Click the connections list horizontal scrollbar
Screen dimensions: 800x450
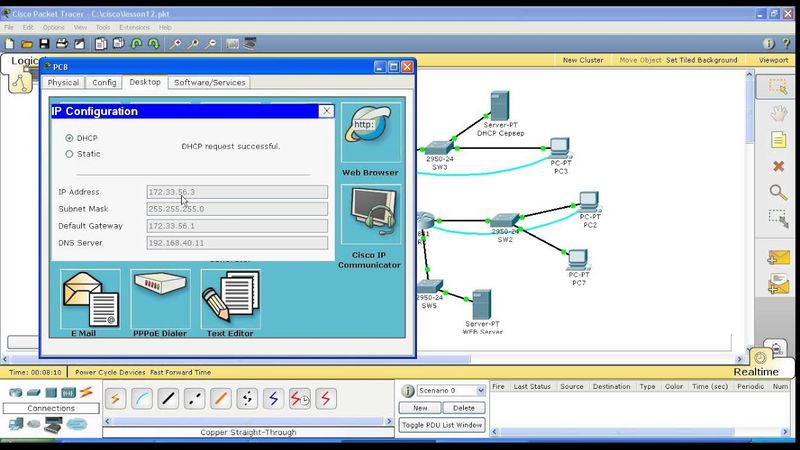(x=248, y=421)
